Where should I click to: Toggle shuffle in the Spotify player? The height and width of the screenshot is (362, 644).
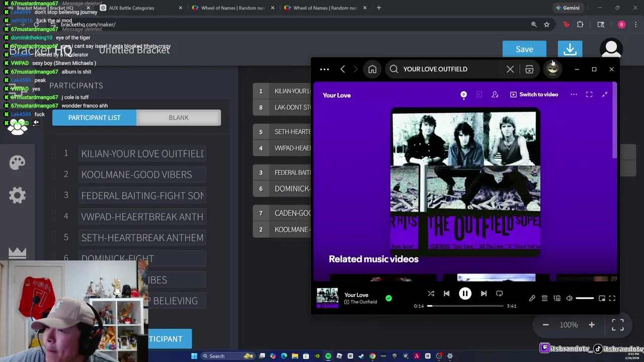(x=431, y=294)
